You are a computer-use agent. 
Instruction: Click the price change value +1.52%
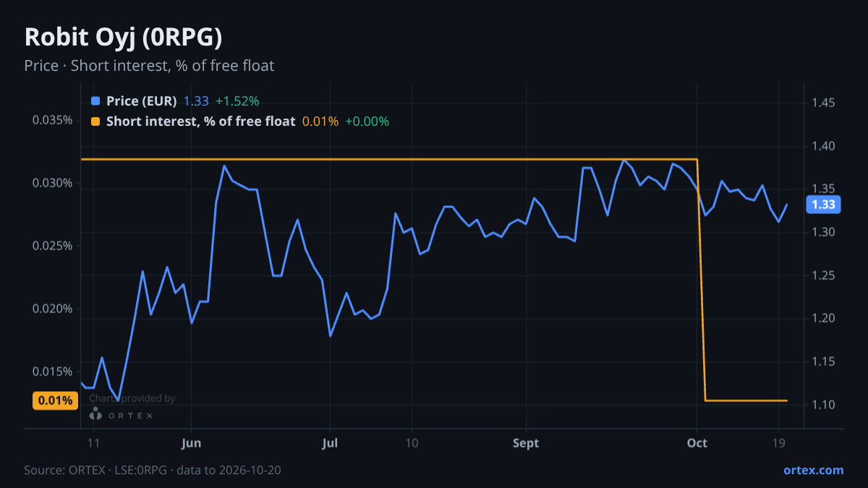coord(237,101)
